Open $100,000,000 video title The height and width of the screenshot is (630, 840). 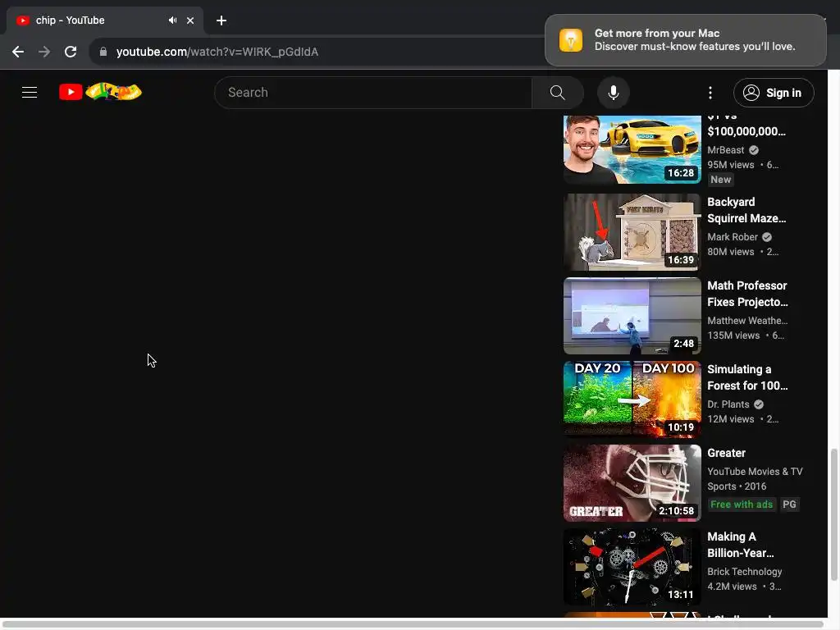click(746, 131)
